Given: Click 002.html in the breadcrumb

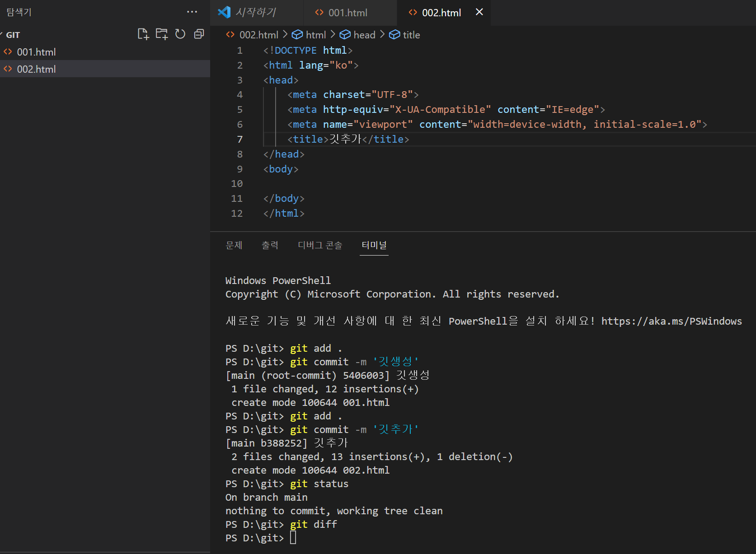Looking at the screenshot, I should point(258,35).
